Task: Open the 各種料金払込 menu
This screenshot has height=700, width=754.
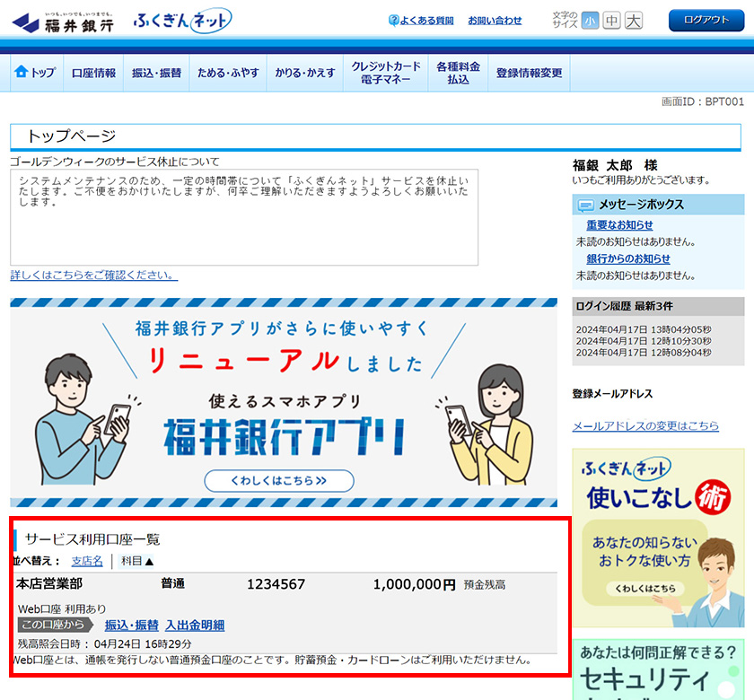Action: (x=459, y=73)
